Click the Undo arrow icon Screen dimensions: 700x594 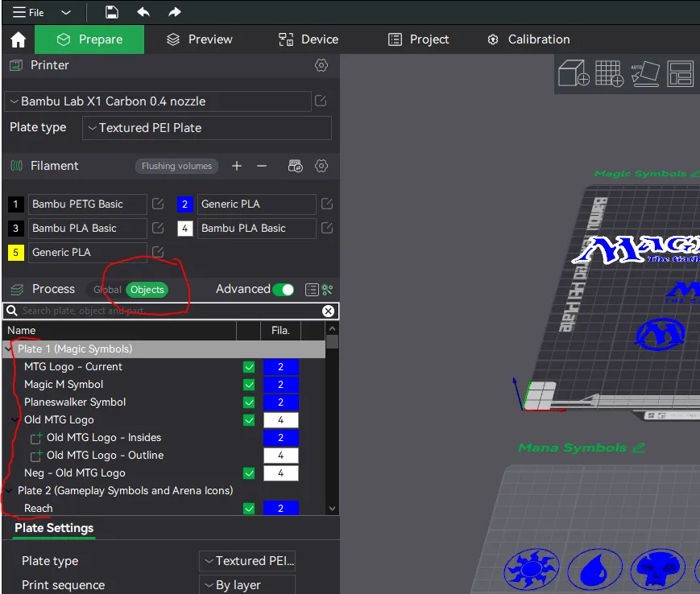(x=143, y=12)
